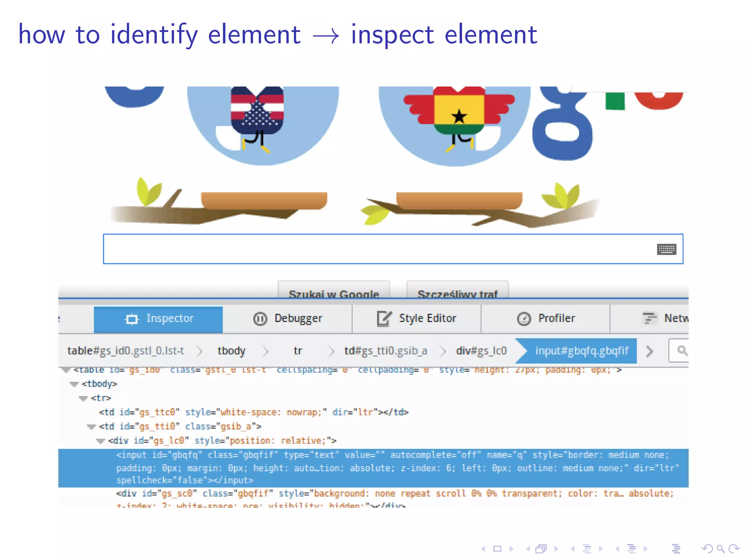Collapse the div gs_lc0 node
The height and width of the screenshot is (560, 747).
coord(100,441)
